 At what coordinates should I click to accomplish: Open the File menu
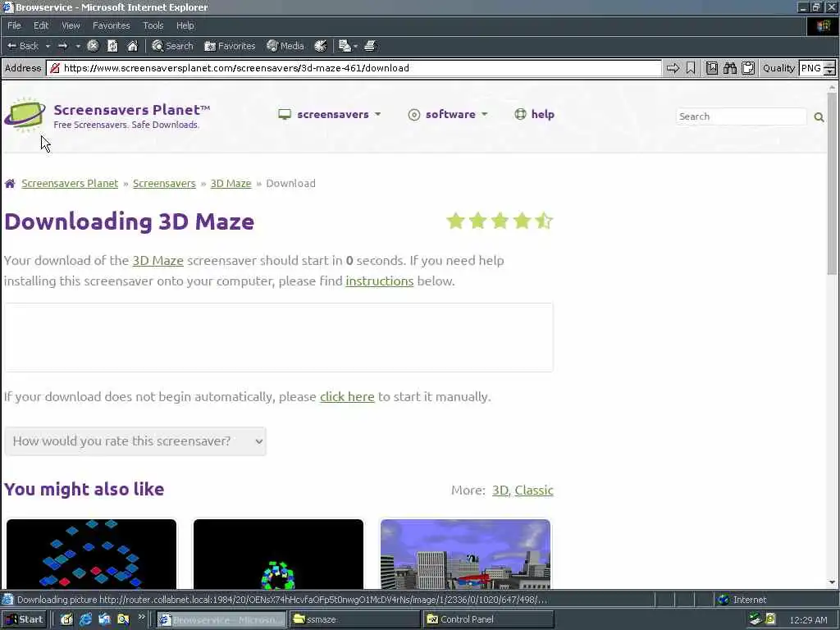(14, 25)
